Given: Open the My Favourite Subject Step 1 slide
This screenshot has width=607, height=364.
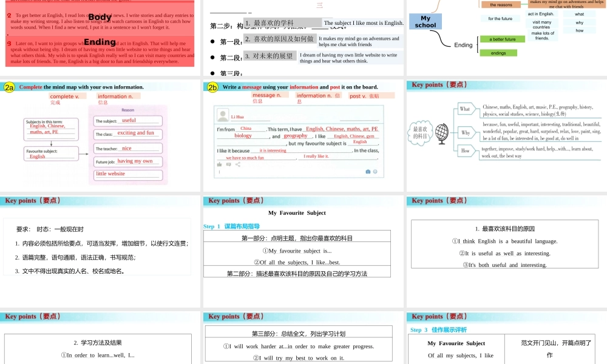Looking at the screenshot, I should tap(303, 251).
